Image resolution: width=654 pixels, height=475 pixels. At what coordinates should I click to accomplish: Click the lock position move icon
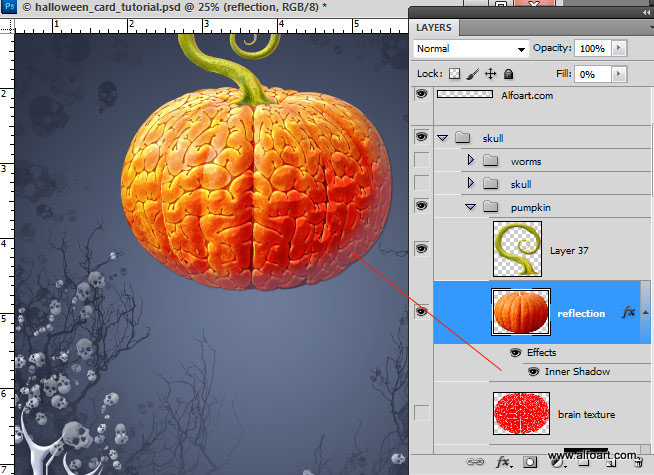(x=490, y=74)
